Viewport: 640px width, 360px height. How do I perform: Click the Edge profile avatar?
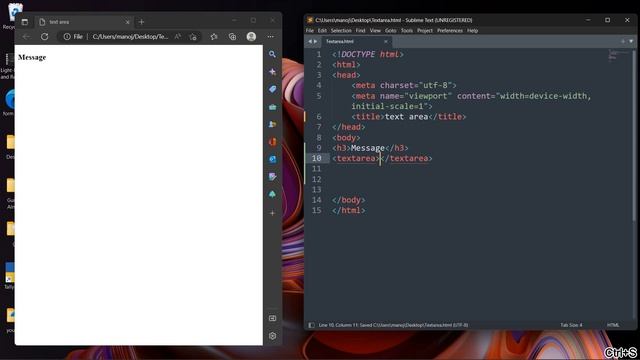coord(251,37)
